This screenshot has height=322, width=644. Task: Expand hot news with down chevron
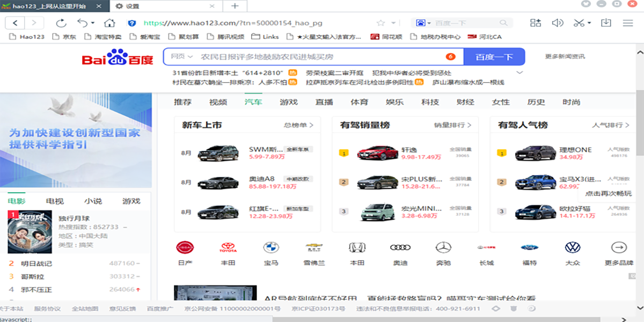pos(519,72)
